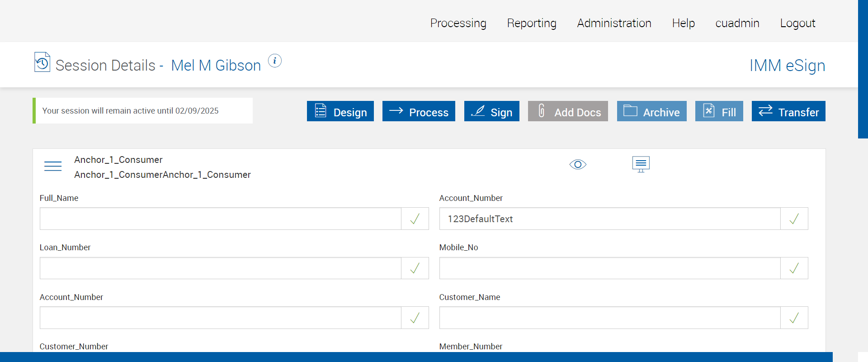Click the presentation screen icon for Anchor_1_Consumer
This screenshot has width=868, height=362.
pos(641,164)
